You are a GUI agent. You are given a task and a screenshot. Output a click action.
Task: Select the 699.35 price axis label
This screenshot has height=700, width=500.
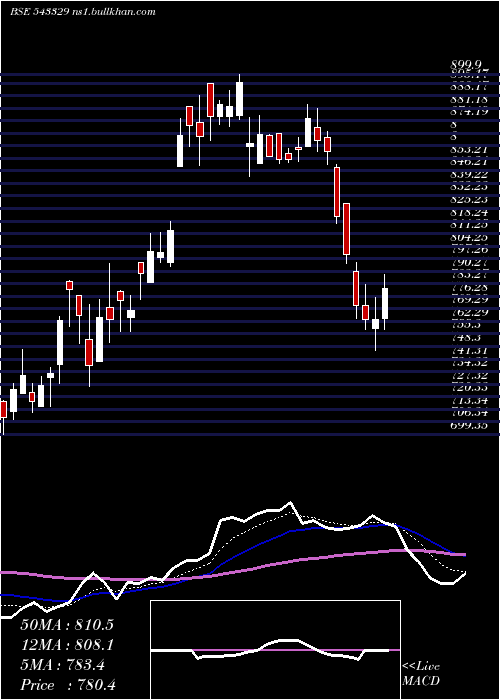[469, 426]
